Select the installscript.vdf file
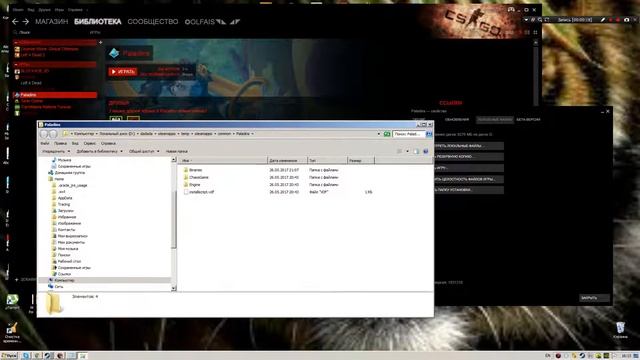Screen dimensions: 640x360 point(201,192)
